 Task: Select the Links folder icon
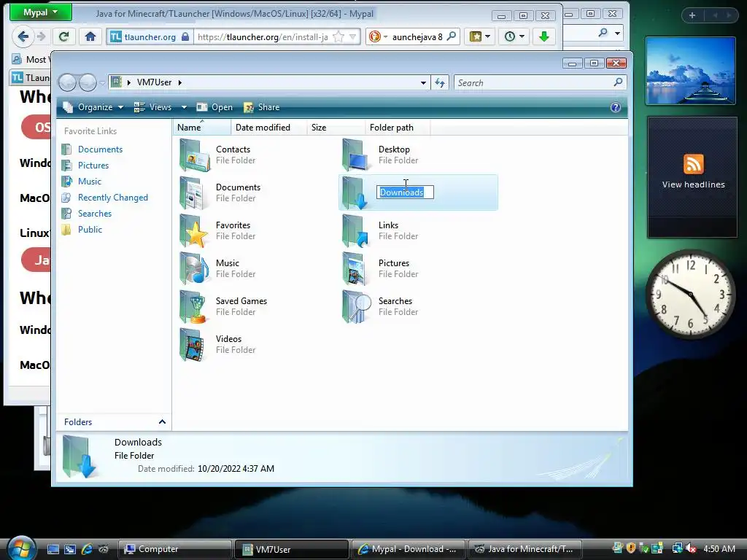[356, 231]
